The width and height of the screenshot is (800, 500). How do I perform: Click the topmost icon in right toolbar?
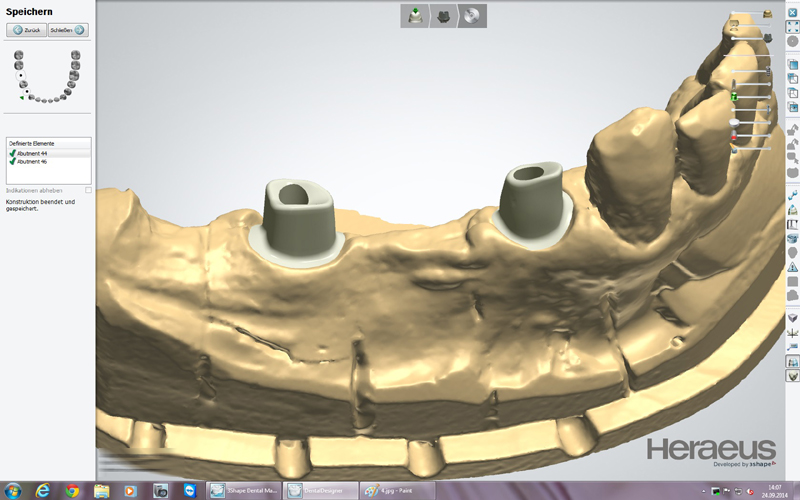(792, 11)
